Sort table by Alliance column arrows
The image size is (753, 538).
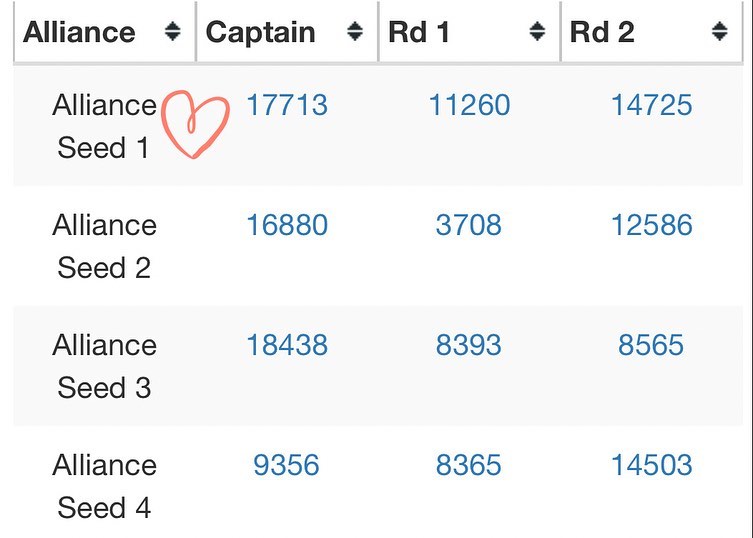(x=172, y=32)
